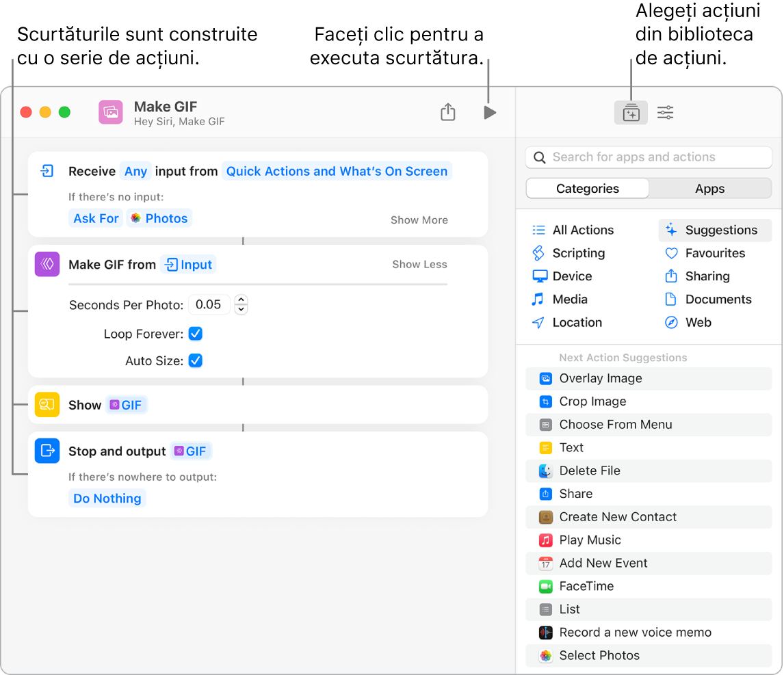Run the Make GIF shortcut
This screenshot has height=675, width=784.
pyautogui.click(x=489, y=113)
